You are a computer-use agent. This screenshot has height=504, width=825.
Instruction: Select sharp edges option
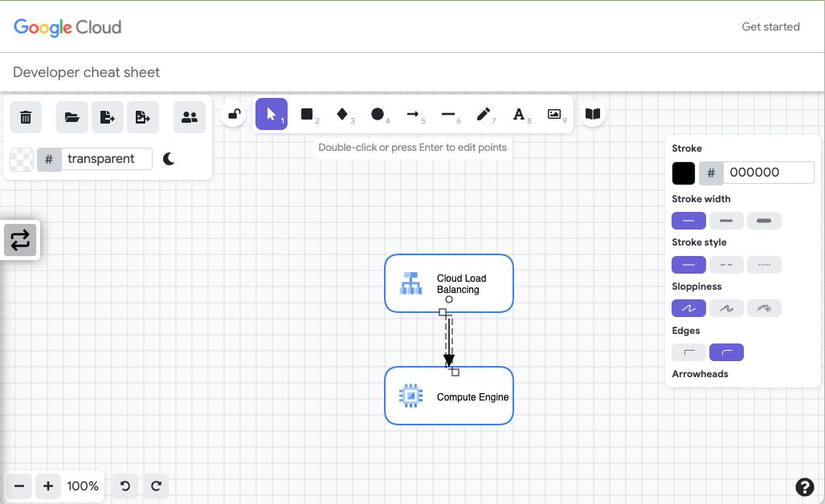688,352
